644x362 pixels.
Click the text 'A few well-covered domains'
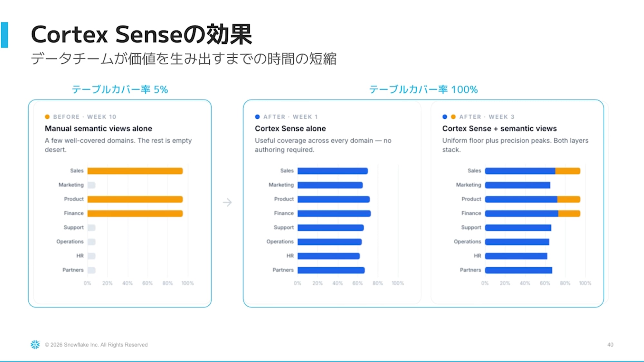point(90,141)
